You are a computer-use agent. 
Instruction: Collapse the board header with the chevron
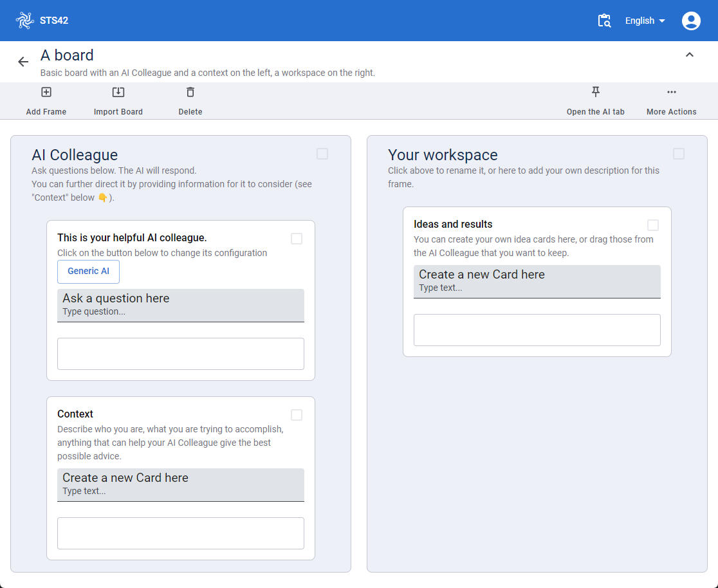click(689, 55)
